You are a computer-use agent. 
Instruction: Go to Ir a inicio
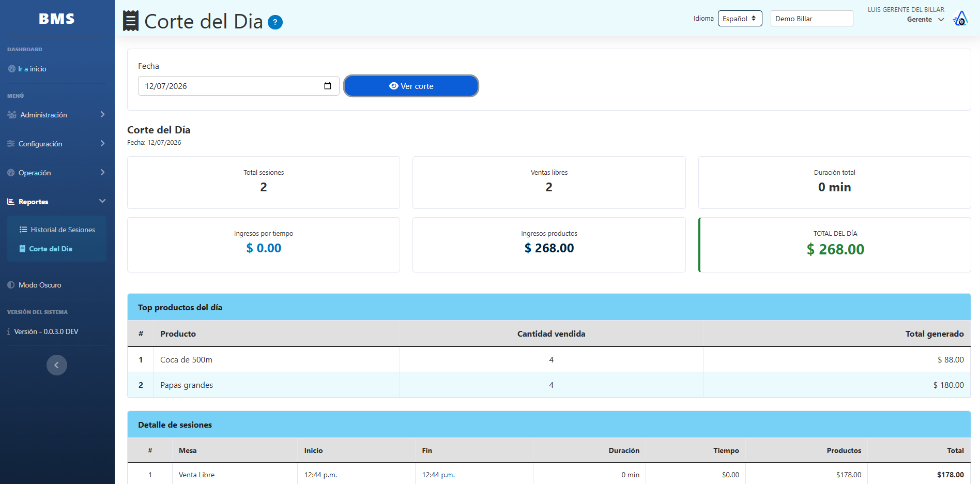tap(32, 69)
